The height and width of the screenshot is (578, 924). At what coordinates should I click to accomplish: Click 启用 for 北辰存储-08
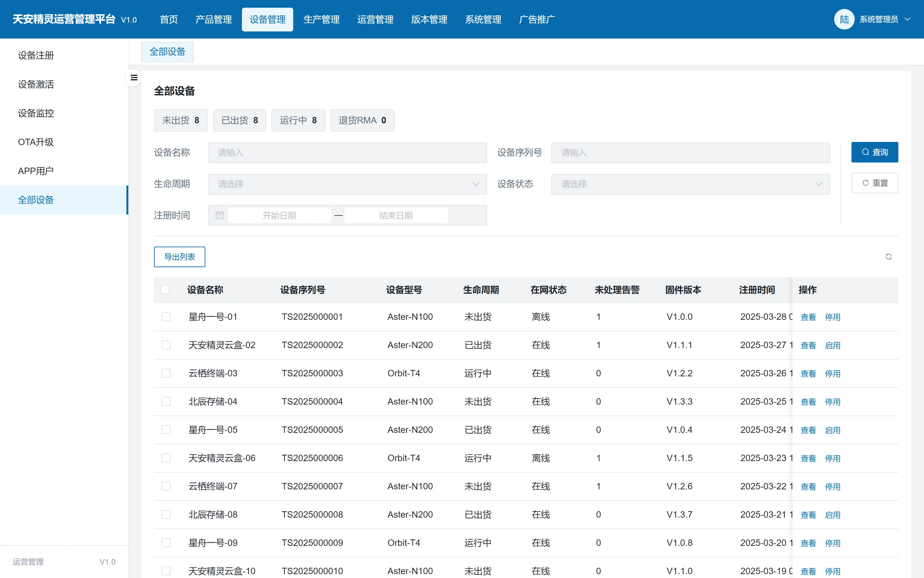[x=832, y=515]
